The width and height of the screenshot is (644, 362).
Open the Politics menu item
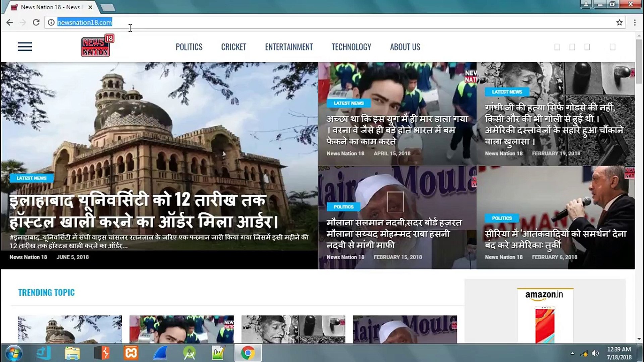pos(189,47)
